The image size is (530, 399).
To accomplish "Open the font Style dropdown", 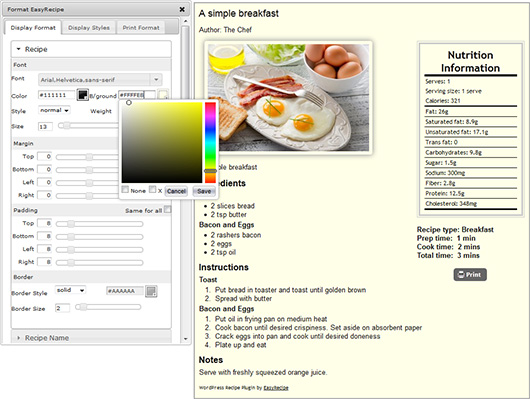I will coord(54,110).
